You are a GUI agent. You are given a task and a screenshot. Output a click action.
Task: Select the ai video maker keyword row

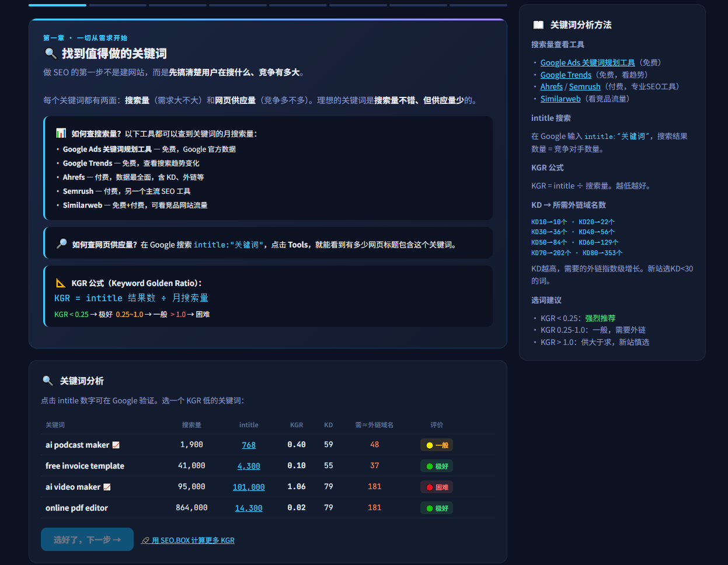[x=268, y=487]
